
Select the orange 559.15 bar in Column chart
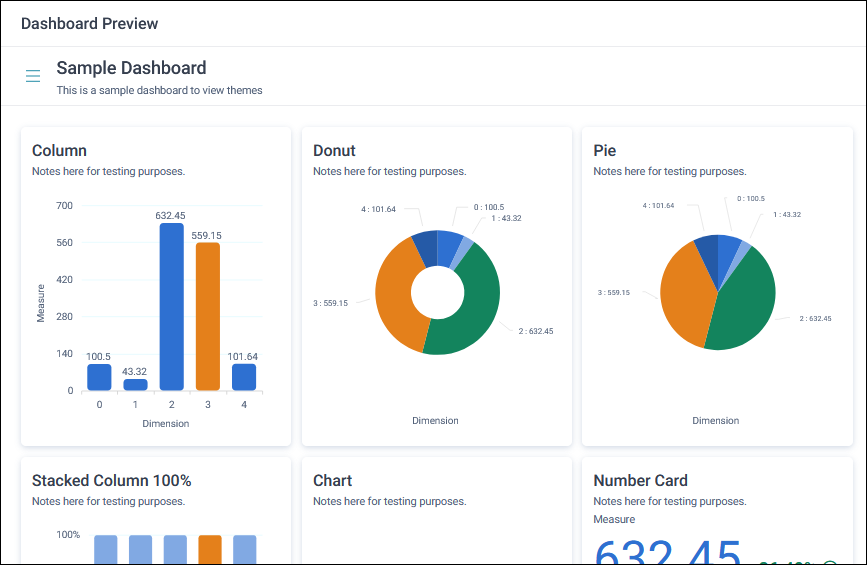[208, 317]
